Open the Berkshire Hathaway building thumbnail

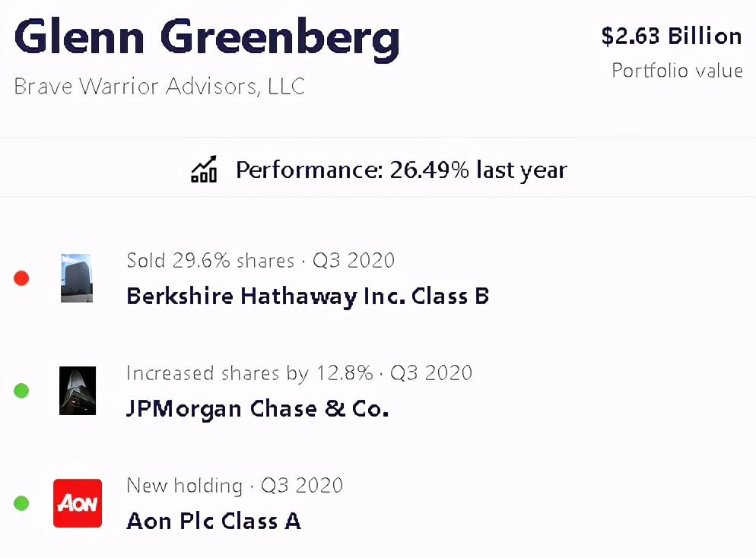click(x=77, y=278)
